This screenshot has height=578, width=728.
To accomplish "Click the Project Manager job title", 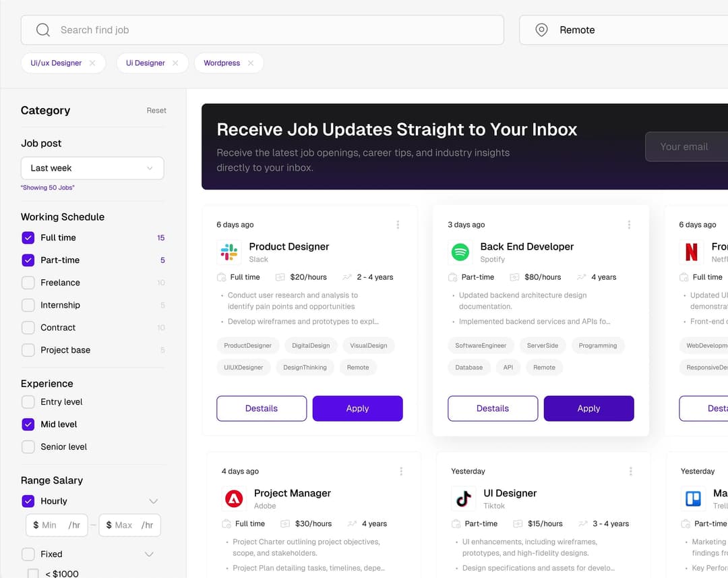I will (293, 494).
